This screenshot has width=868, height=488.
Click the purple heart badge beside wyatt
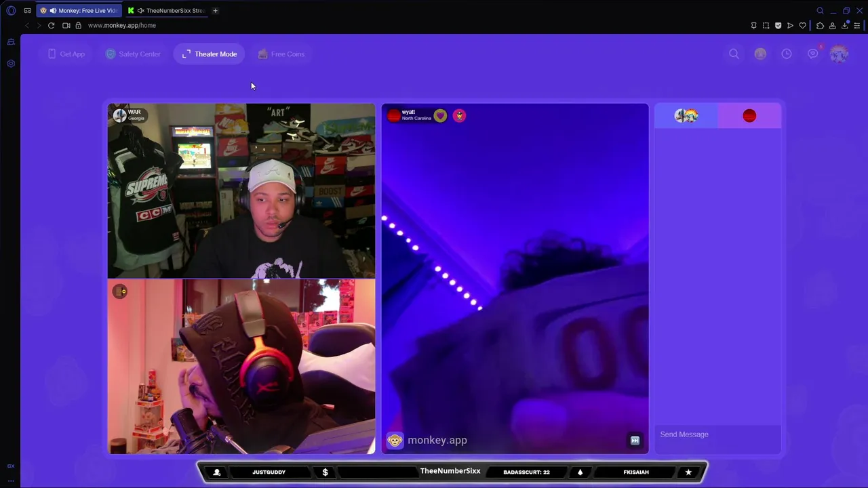click(x=440, y=116)
